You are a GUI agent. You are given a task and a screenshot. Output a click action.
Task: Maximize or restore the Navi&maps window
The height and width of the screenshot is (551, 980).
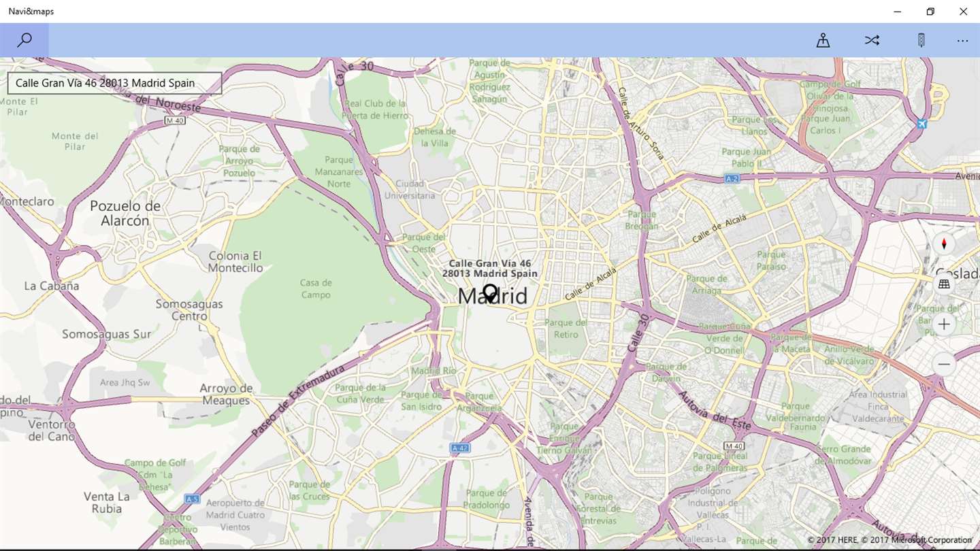tap(930, 12)
